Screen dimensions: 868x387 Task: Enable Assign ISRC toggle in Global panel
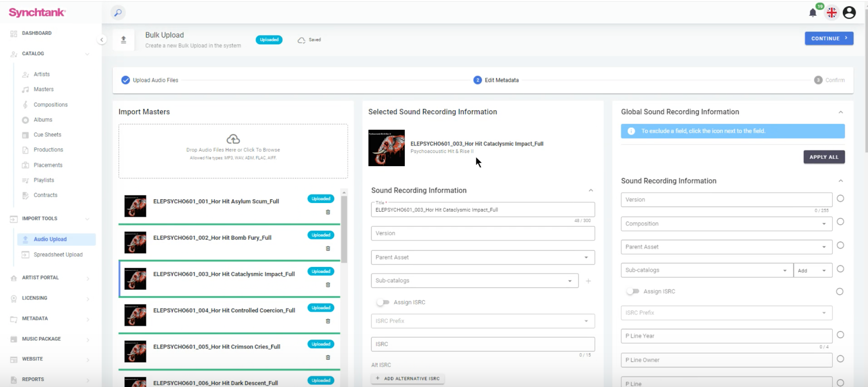[x=633, y=291]
